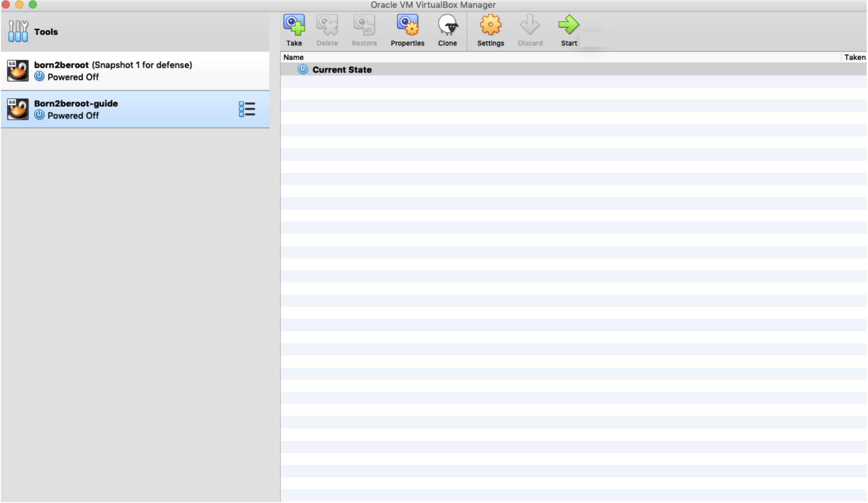This screenshot has width=868, height=503.
Task: Click the Restore snapshot icon
Action: click(364, 25)
